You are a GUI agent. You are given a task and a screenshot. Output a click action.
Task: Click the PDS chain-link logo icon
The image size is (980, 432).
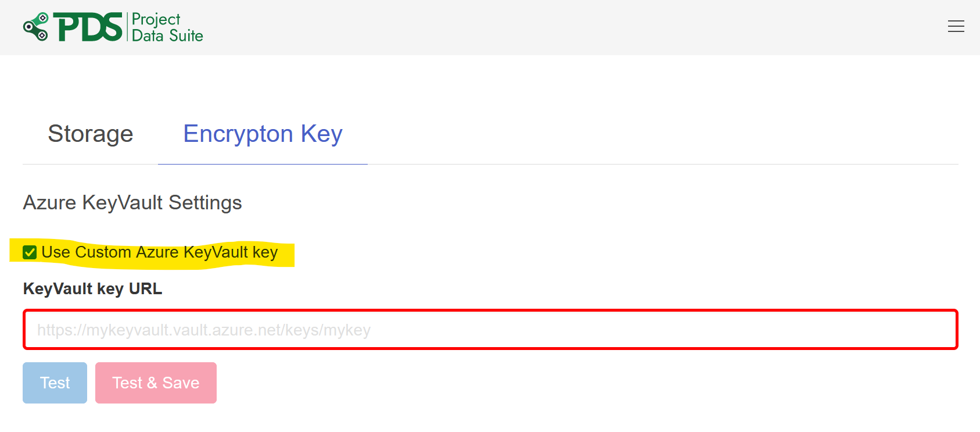(x=36, y=27)
